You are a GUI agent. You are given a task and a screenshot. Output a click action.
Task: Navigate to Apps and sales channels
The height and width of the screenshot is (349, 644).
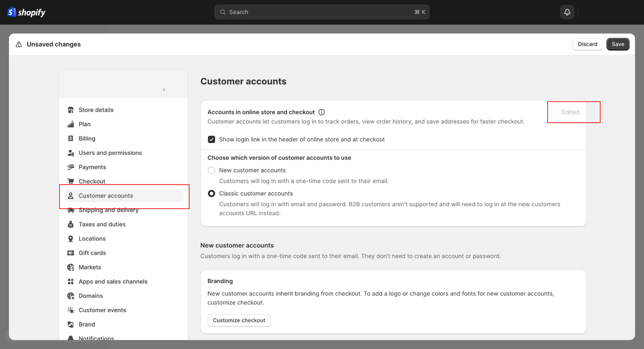[x=113, y=282]
